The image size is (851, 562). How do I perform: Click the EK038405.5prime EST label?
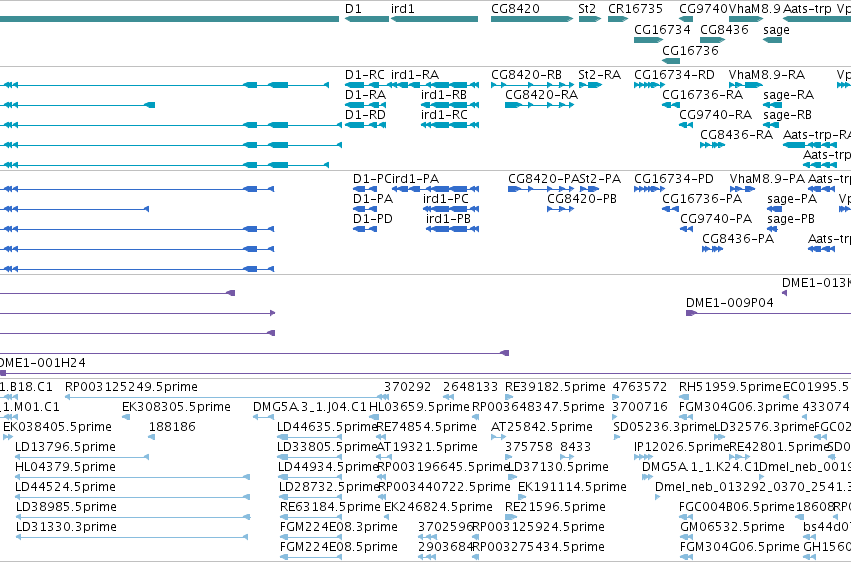57,427
